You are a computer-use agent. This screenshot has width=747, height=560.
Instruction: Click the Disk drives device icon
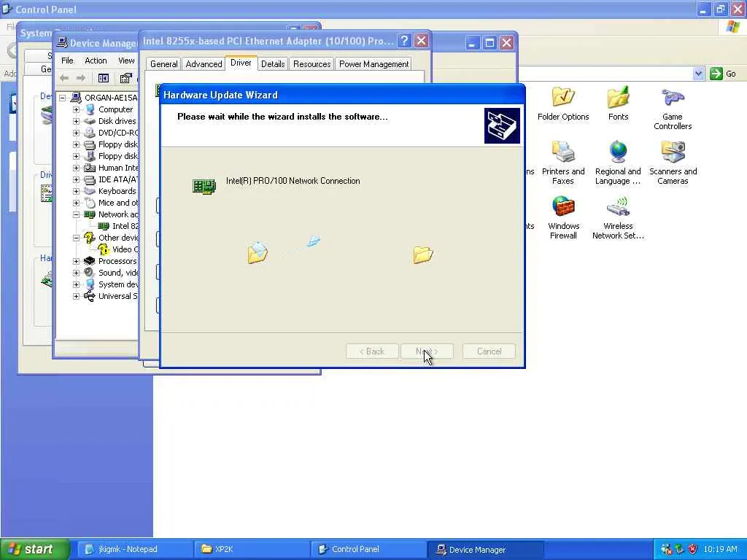click(90, 121)
